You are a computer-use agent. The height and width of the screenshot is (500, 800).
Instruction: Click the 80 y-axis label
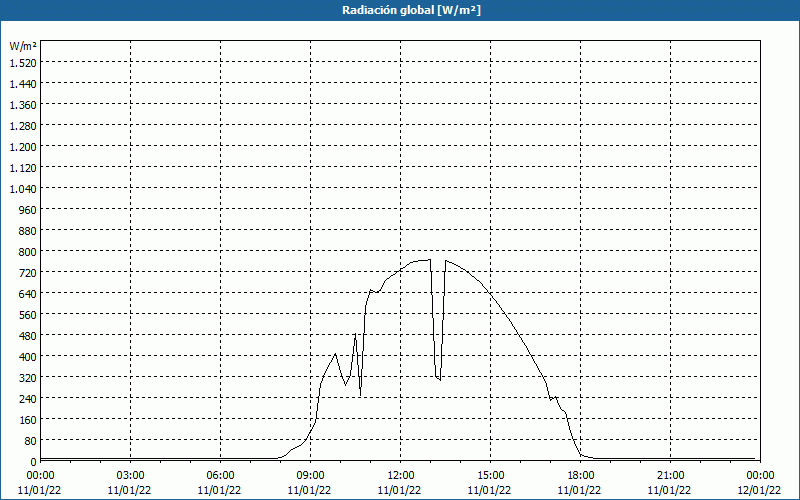point(31,440)
